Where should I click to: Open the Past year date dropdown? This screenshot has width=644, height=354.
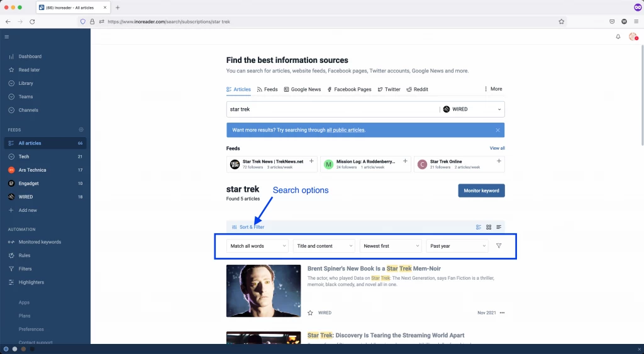pos(457,246)
